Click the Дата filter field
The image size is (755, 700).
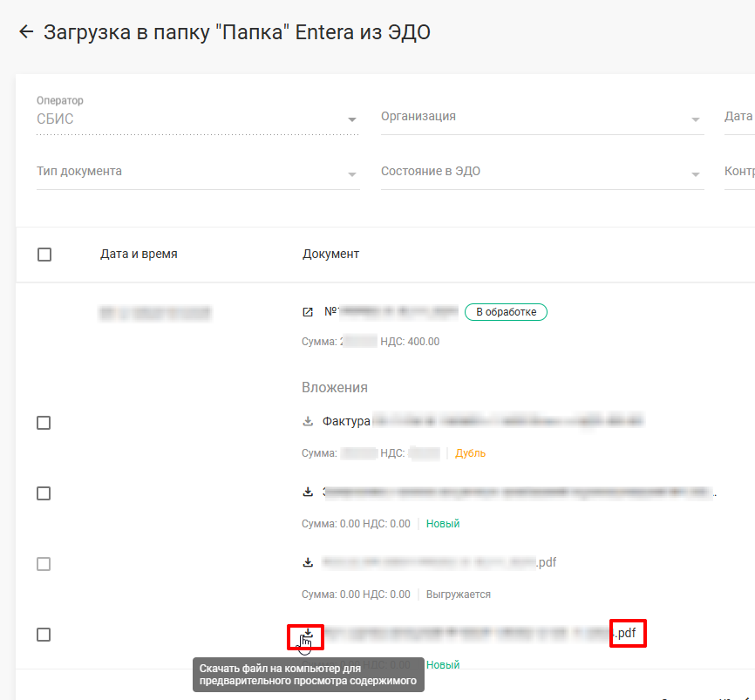click(x=739, y=118)
